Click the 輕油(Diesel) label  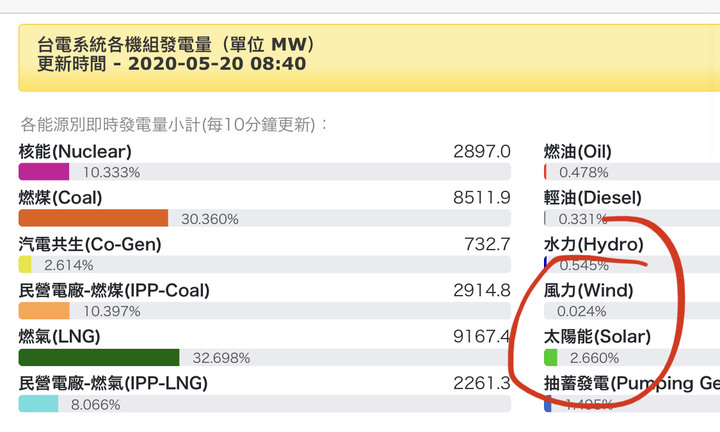[593, 198]
